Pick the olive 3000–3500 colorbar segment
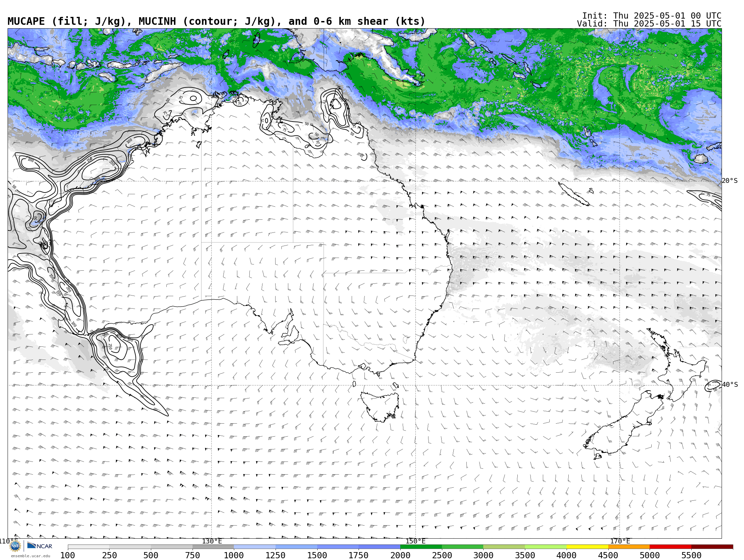 pyautogui.click(x=504, y=547)
